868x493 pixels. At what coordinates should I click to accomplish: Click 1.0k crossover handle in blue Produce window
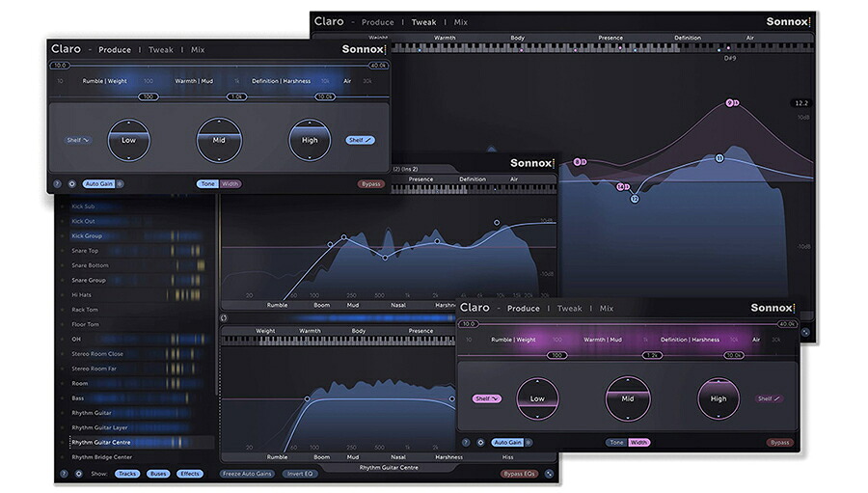click(237, 96)
